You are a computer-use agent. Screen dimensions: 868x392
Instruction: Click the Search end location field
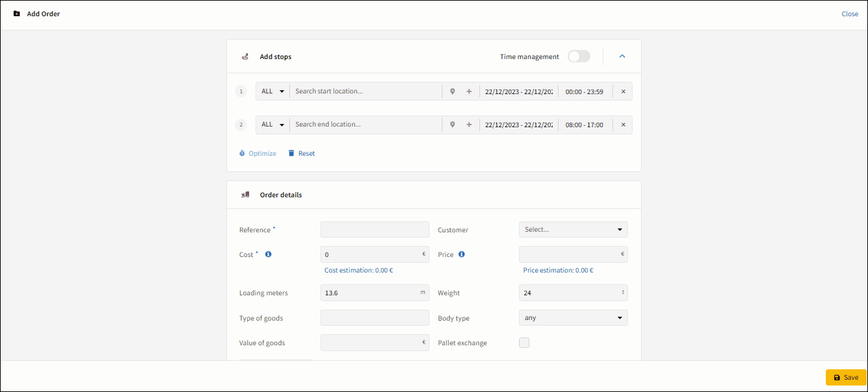366,125
